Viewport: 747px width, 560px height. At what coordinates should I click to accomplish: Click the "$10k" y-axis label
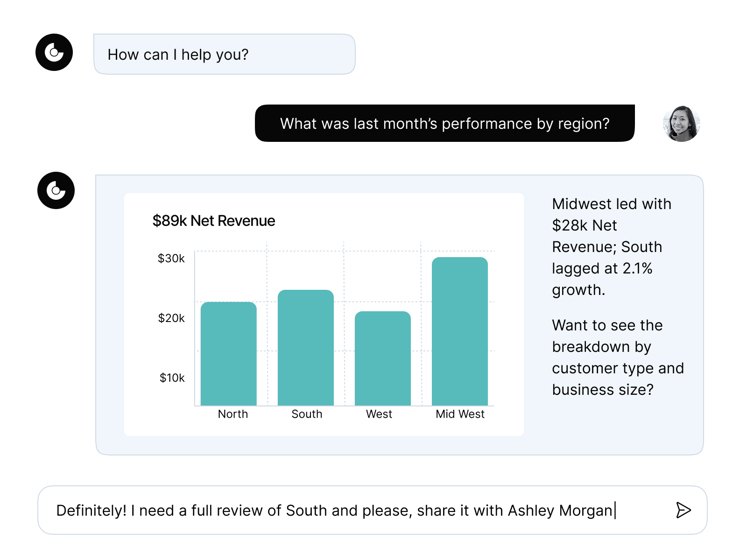click(172, 378)
